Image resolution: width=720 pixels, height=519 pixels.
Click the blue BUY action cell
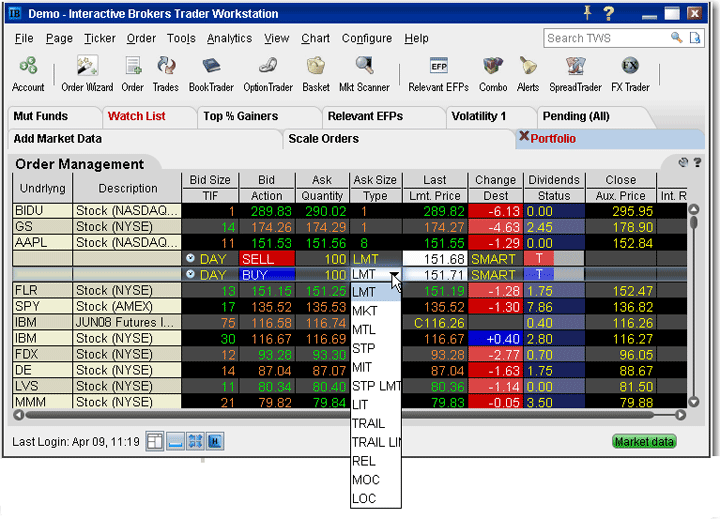(267, 275)
